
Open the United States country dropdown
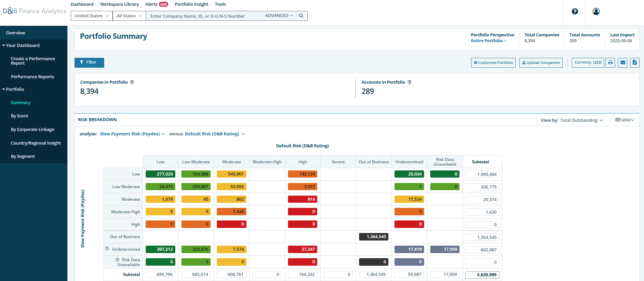pyautogui.click(x=92, y=16)
